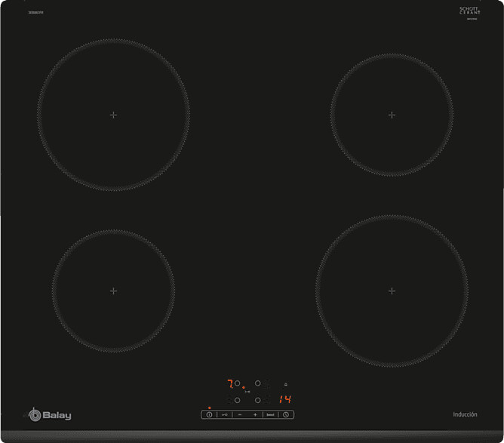Tap the red timer display showing 14
Screen dimensions: 504x443
[x=284, y=399]
